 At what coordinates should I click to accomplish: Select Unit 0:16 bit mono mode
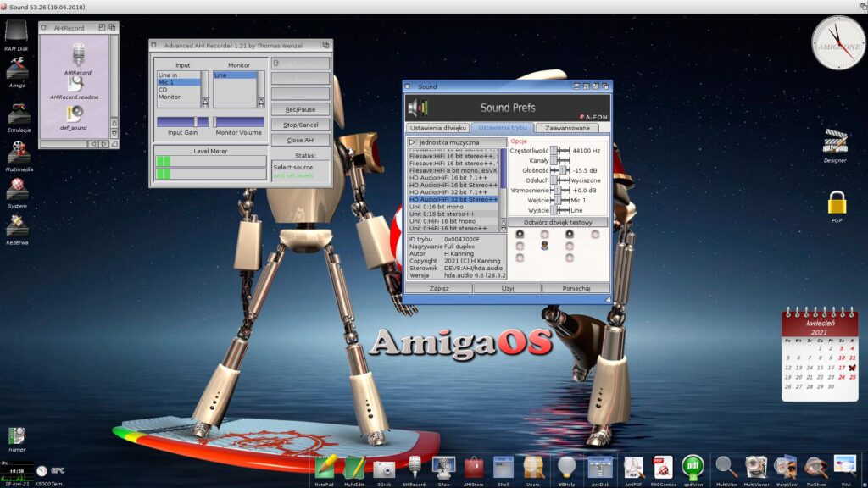tap(453, 207)
